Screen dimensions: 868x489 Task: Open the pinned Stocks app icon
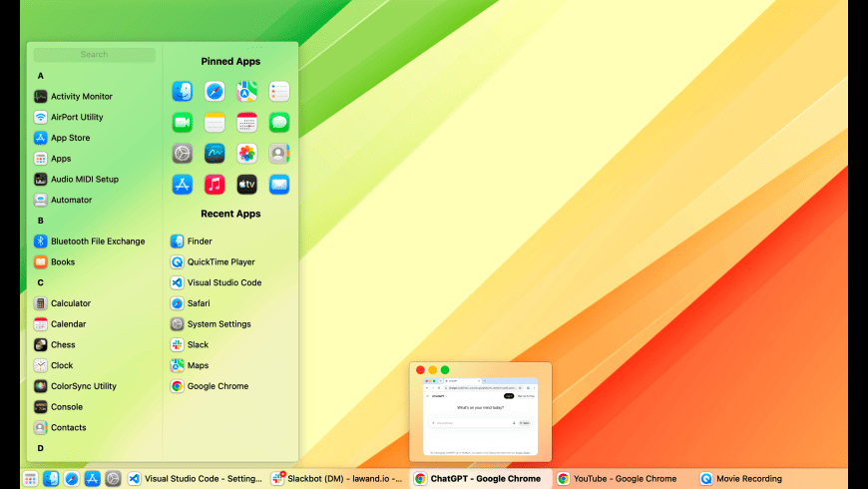215,154
